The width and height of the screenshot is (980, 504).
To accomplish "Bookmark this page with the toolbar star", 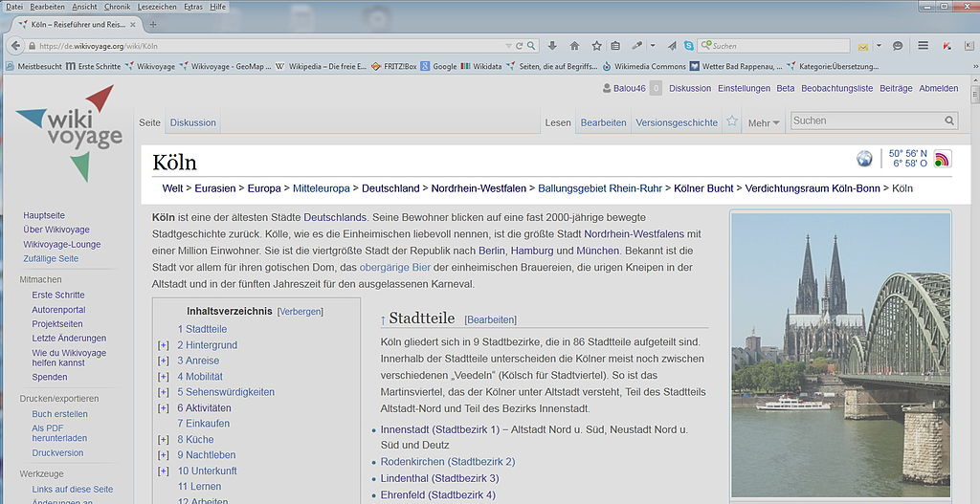I will click(x=596, y=45).
